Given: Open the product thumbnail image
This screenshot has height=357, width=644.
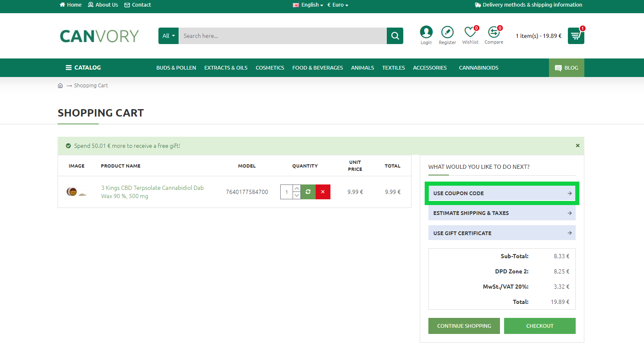Looking at the screenshot, I should click(77, 192).
